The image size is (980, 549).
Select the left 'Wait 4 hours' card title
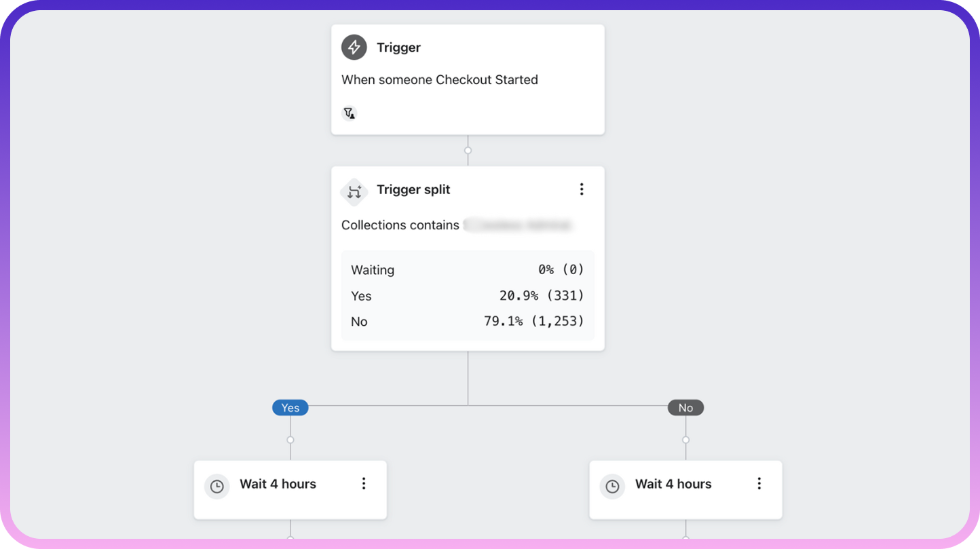click(x=278, y=484)
